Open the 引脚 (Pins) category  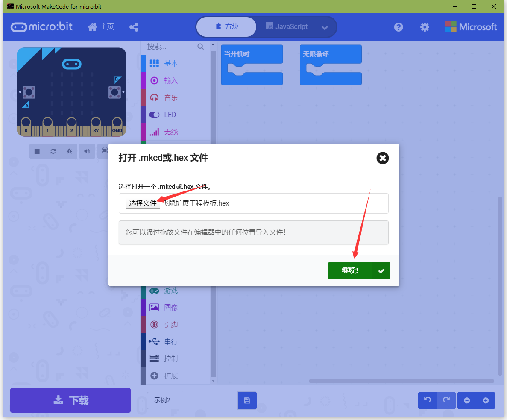click(x=170, y=324)
